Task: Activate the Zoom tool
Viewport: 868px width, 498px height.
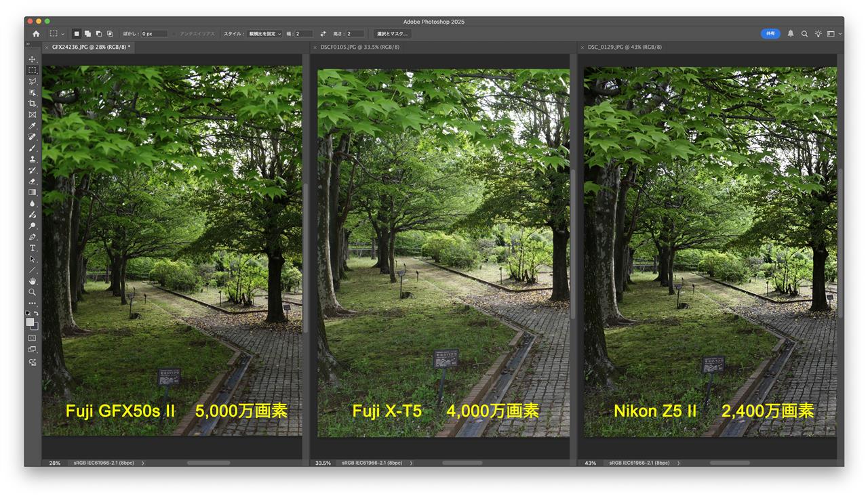Action: [32, 292]
